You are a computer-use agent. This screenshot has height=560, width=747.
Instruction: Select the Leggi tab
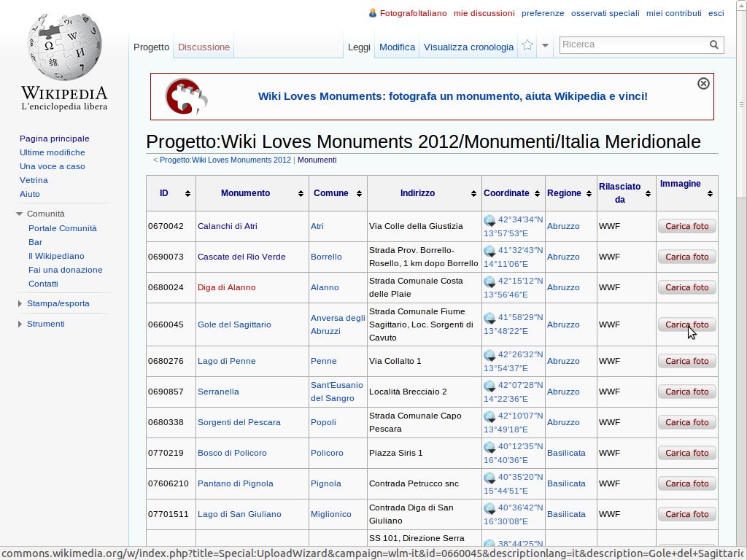[x=359, y=47]
